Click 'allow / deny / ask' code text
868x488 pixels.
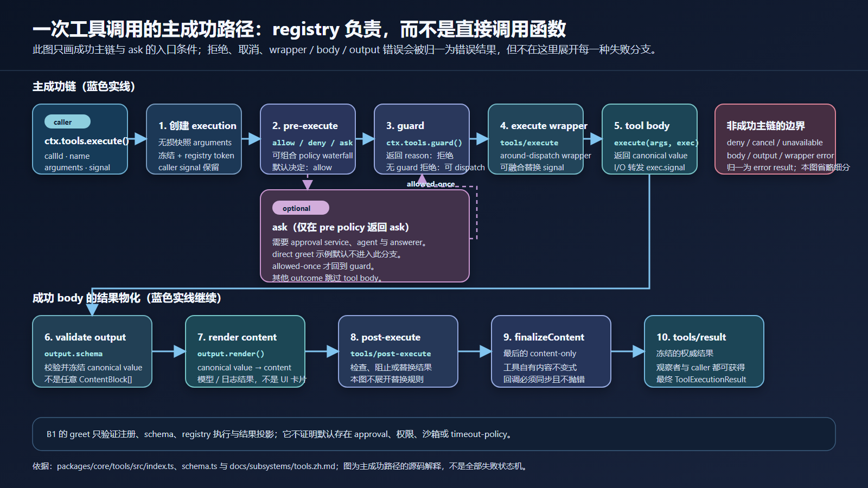point(312,143)
